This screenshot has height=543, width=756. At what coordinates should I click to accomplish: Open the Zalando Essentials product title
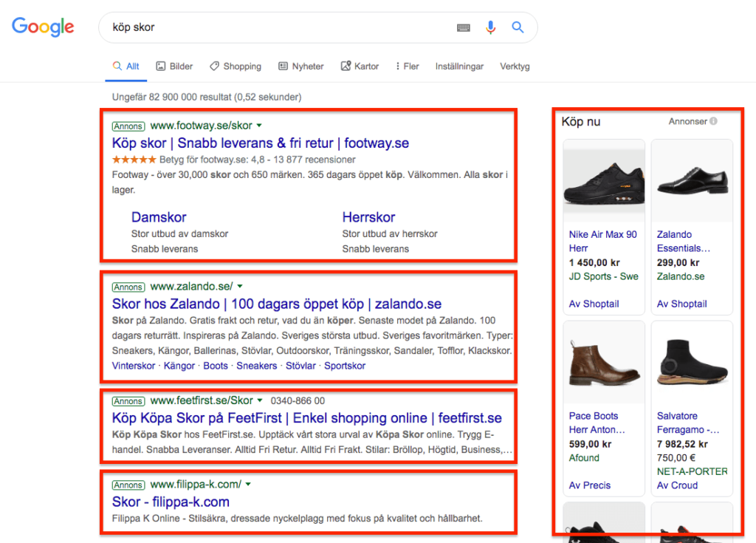[x=684, y=242]
